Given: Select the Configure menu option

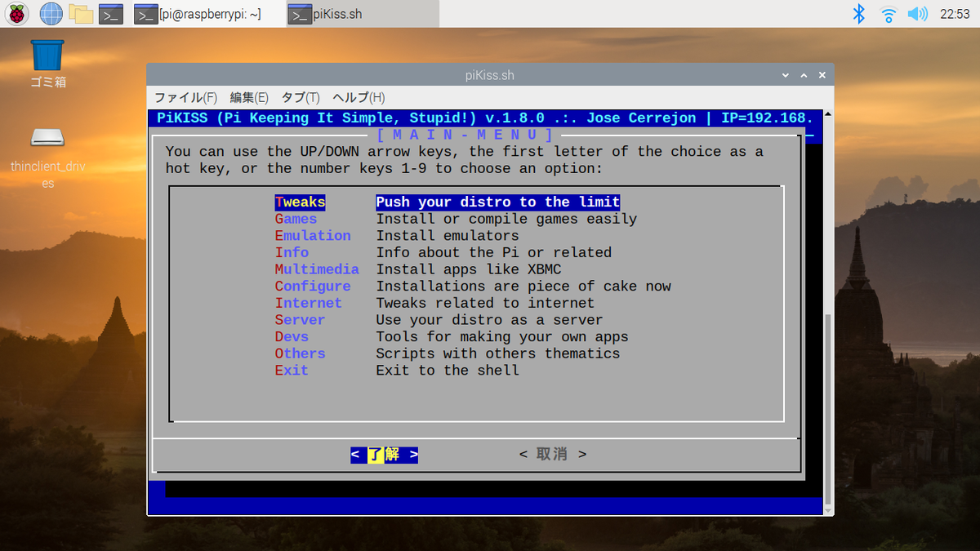Looking at the screenshot, I should click(313, 286).
